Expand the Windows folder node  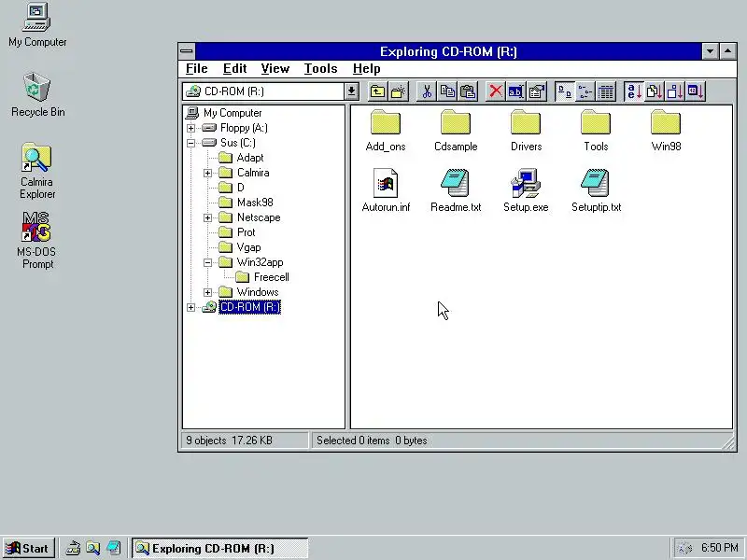coord(207,292)
